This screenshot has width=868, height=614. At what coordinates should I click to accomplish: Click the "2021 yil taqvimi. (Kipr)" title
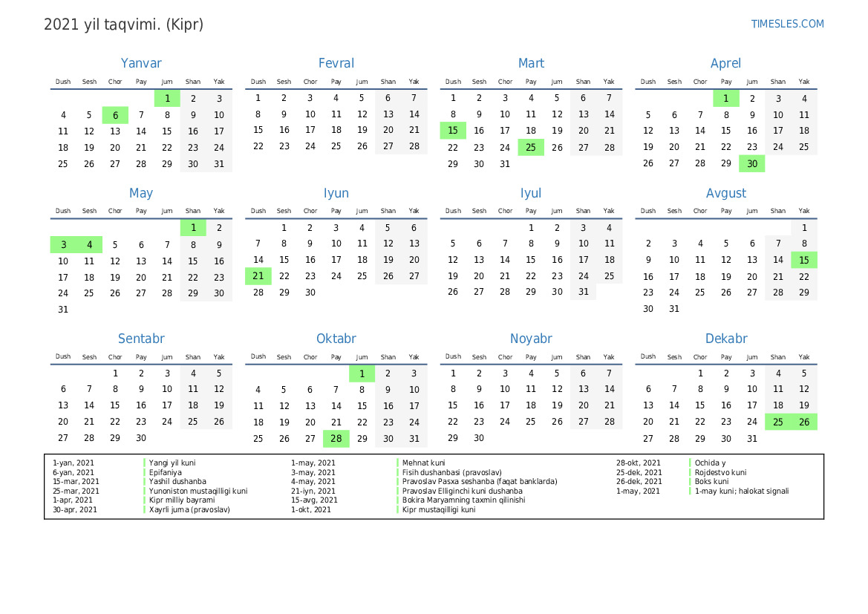(123, 25)
